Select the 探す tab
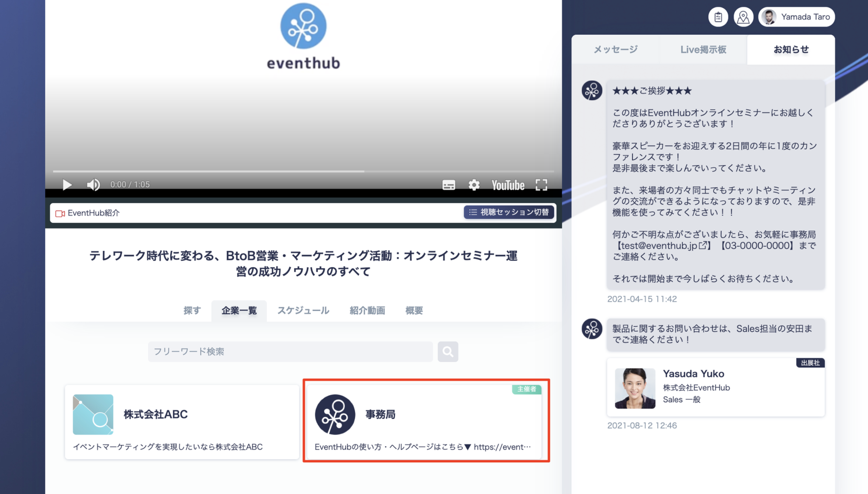The image size is (868, 494). tap(192, 311)
